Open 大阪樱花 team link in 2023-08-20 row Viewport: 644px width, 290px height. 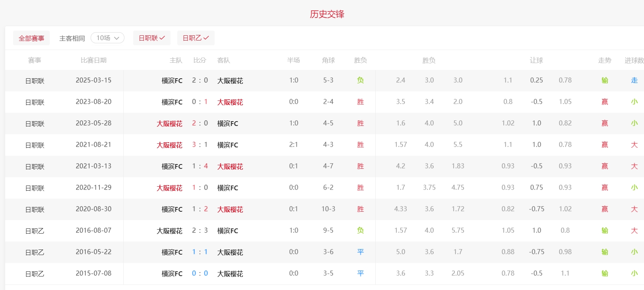[x=230, y=102]
